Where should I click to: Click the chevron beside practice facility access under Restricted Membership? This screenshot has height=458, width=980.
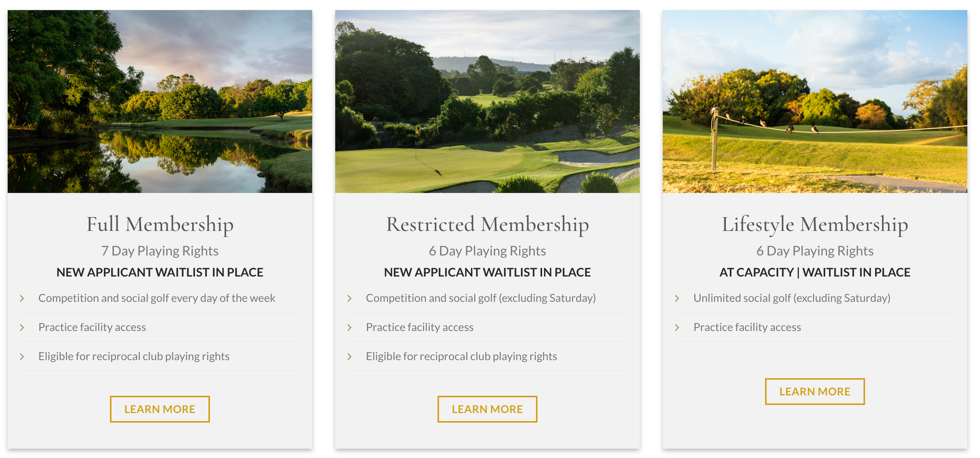pos(350,327)
